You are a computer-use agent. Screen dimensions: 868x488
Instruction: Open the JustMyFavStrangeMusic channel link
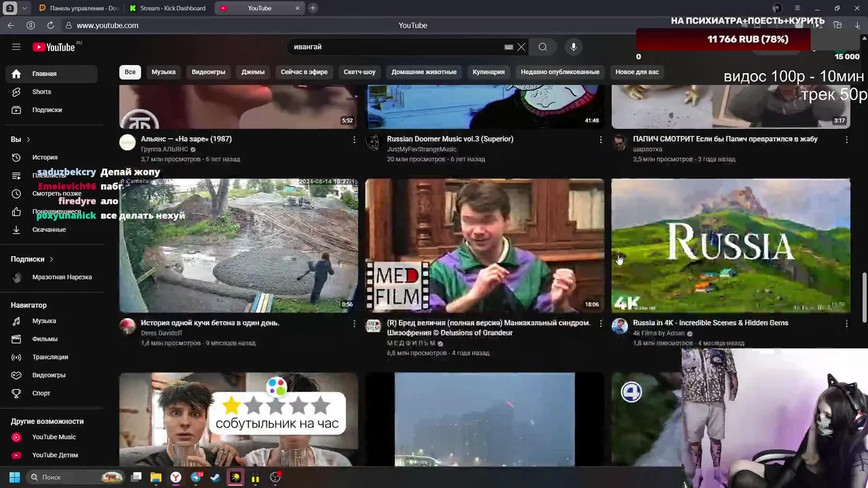tap(422, 149)
